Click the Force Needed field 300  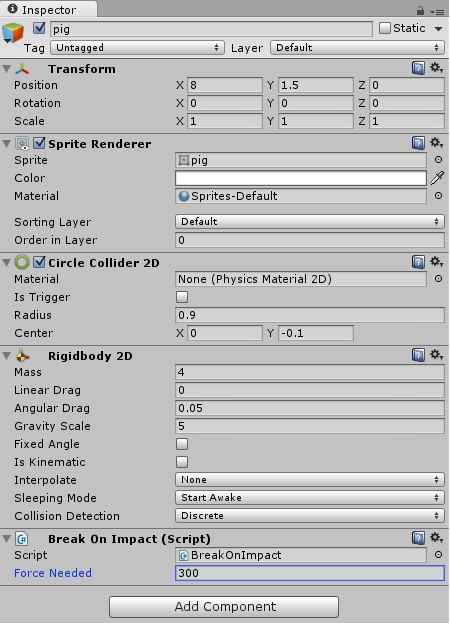310,573
